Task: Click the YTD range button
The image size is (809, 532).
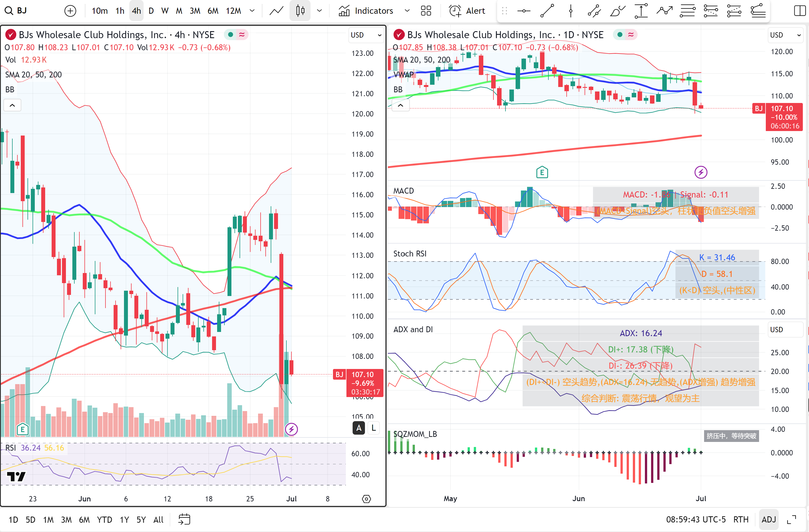Action: [x=104, y=519]
